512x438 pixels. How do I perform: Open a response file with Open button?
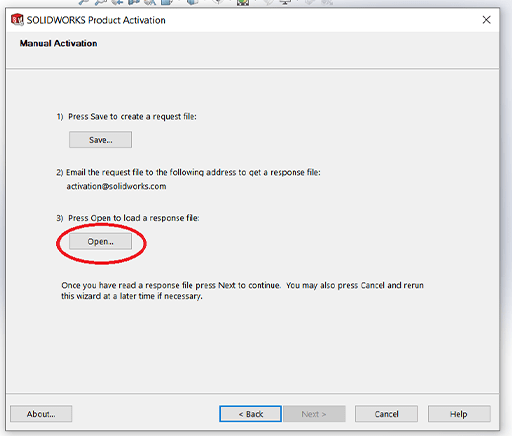click(100, 241)
